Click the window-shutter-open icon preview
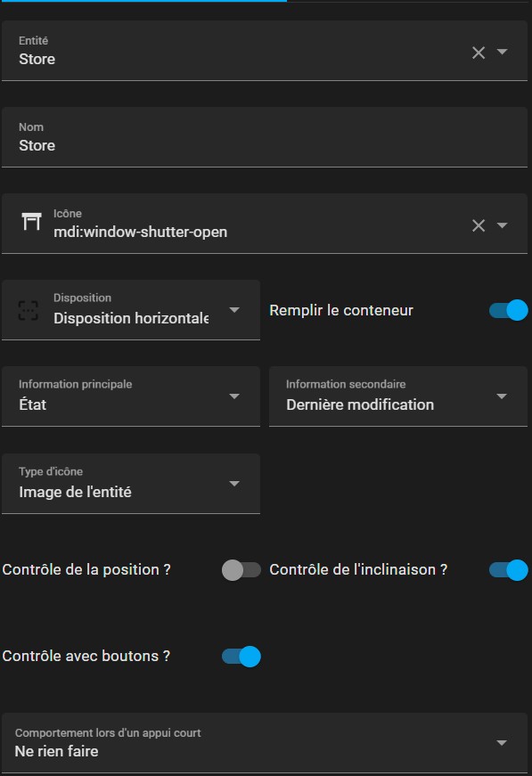This screenshot has width=532, height=776. click(31, 221)
